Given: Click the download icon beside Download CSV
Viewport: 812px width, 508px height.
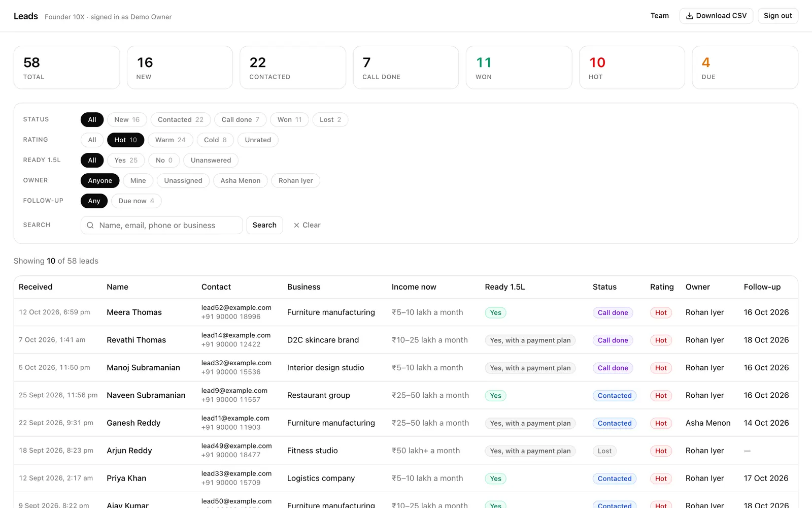Looking at the screenshot, I should click(689, 16).
